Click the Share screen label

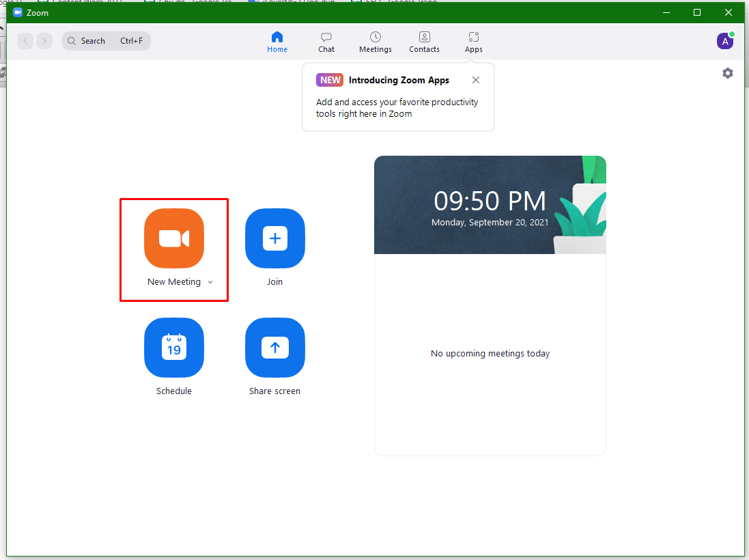pos(274,391)
